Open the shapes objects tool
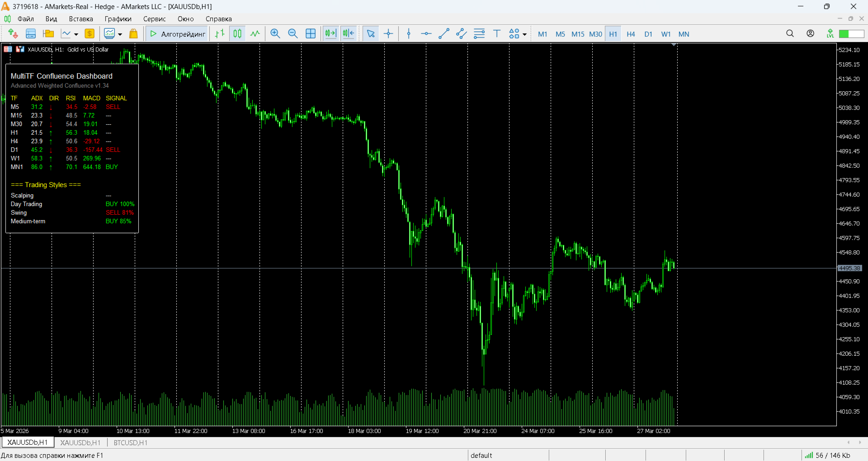868x461 pixels. pos(514,34)
